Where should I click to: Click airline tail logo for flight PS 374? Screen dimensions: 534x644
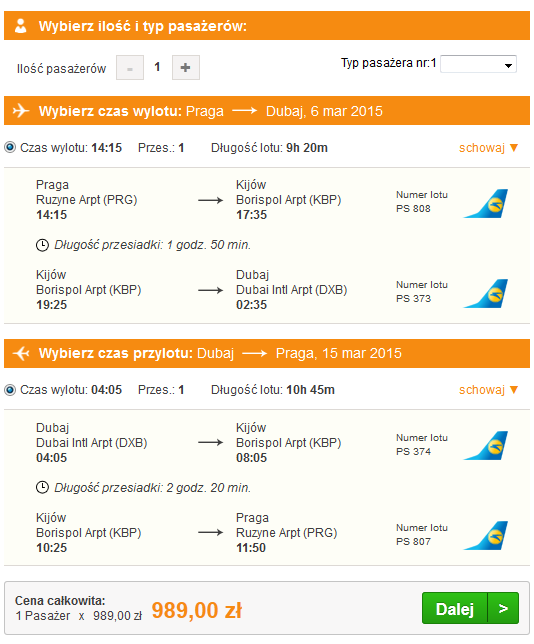pos(486,446)
